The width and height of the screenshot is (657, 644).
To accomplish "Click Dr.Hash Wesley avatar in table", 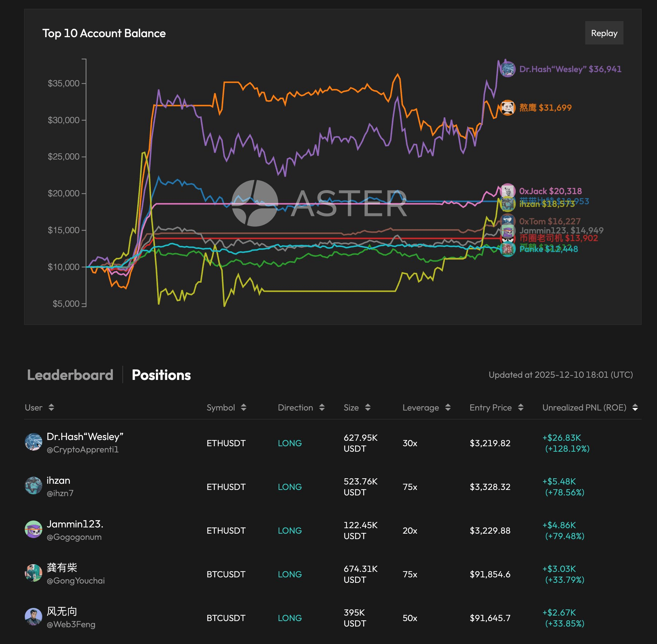I will [x=34, y=442].
